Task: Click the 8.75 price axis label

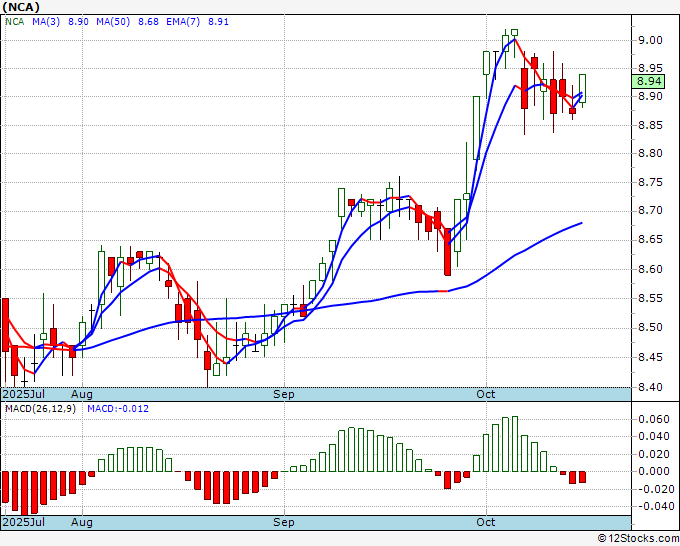Action: (x=650, y=182)
